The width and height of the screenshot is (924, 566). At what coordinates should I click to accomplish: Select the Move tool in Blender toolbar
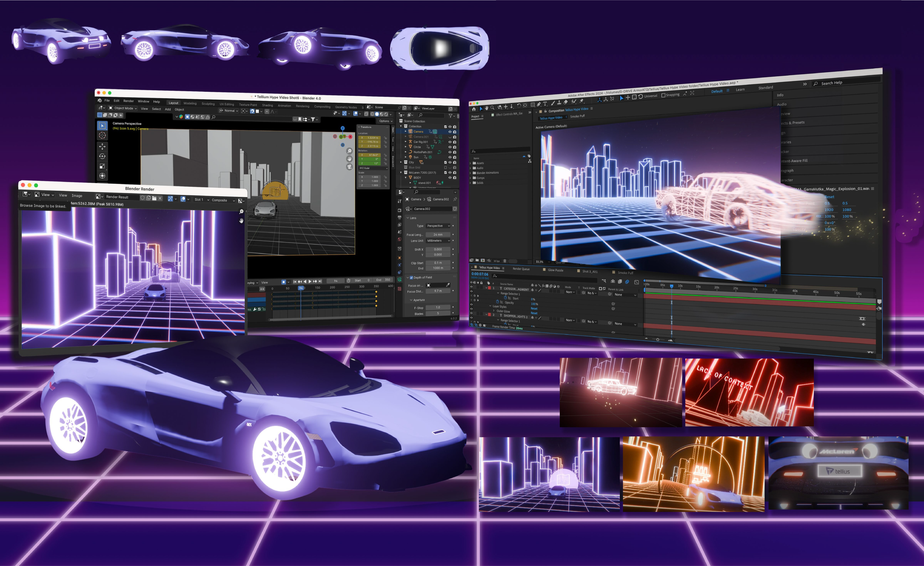point(102,146)
